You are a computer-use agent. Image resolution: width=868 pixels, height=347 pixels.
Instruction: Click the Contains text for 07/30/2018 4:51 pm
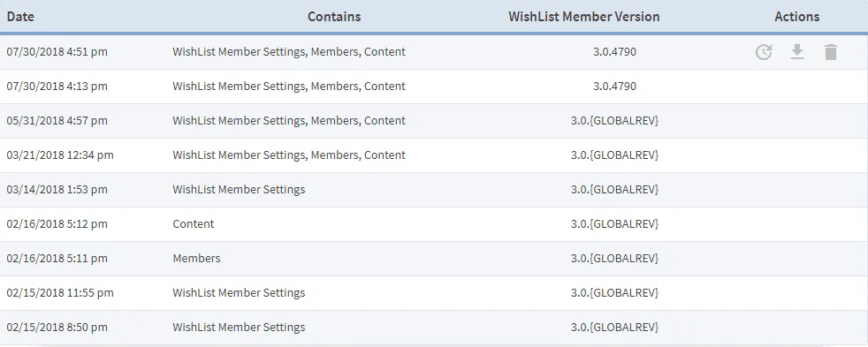289,52
